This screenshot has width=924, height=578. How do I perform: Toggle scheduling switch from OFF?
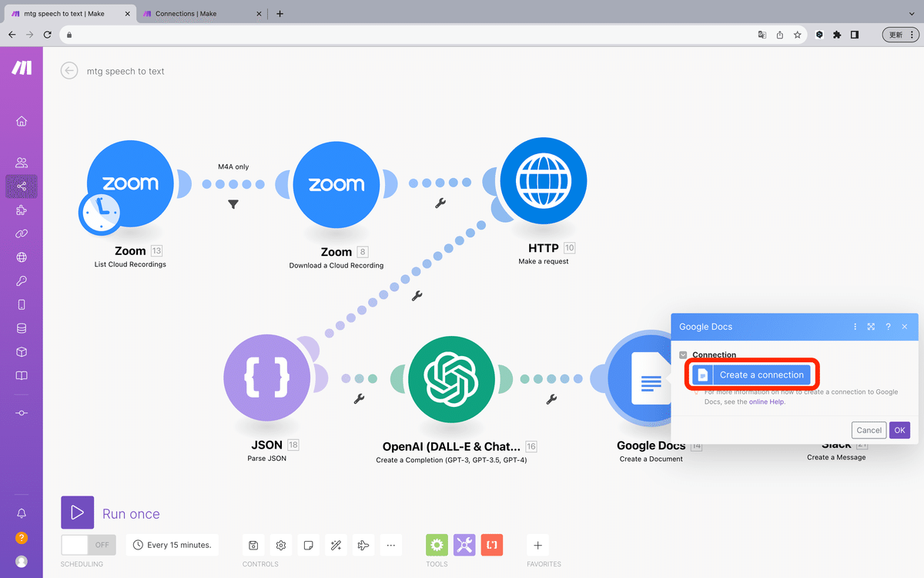(89, 545)
